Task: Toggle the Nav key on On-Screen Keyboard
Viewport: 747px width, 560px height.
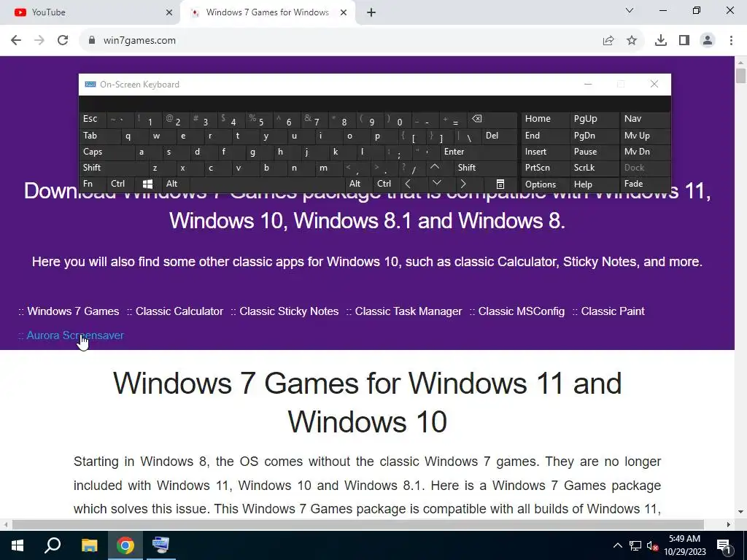Action: (x=644, y=119)
